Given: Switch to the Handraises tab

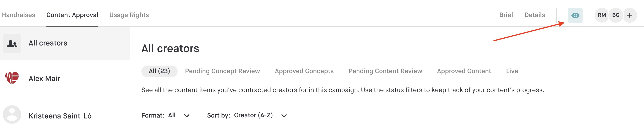Looking at the screenshot, I should [x=18, y=15].
